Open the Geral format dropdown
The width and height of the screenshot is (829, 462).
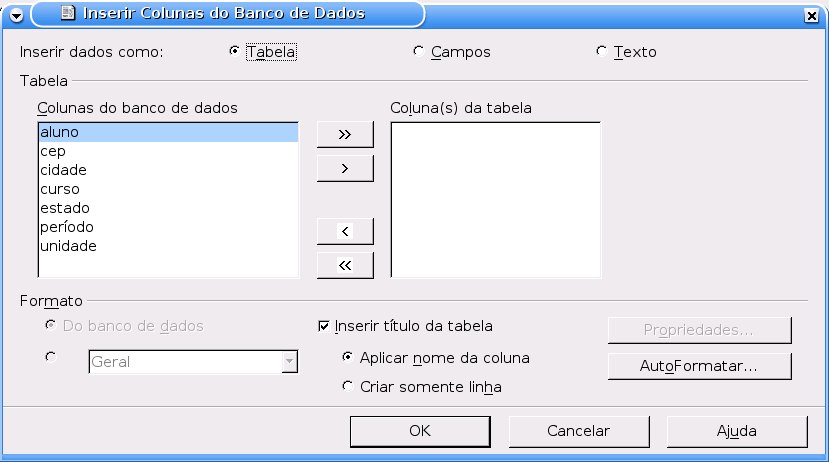pos(289,362)
